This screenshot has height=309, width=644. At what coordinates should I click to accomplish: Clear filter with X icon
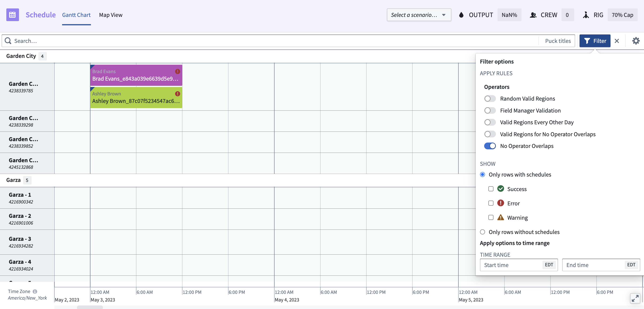coord(617,41)
